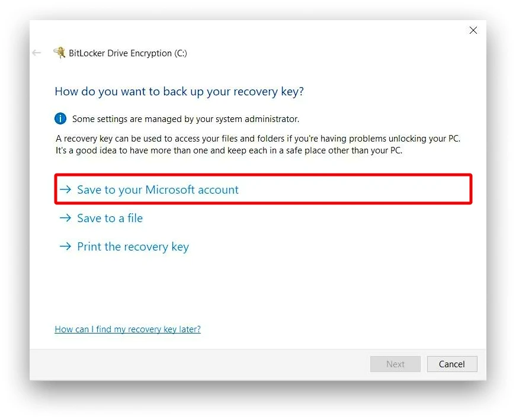
Task: Click the arrow icon next to Print the recovery key
Action: tap(65, 246)
